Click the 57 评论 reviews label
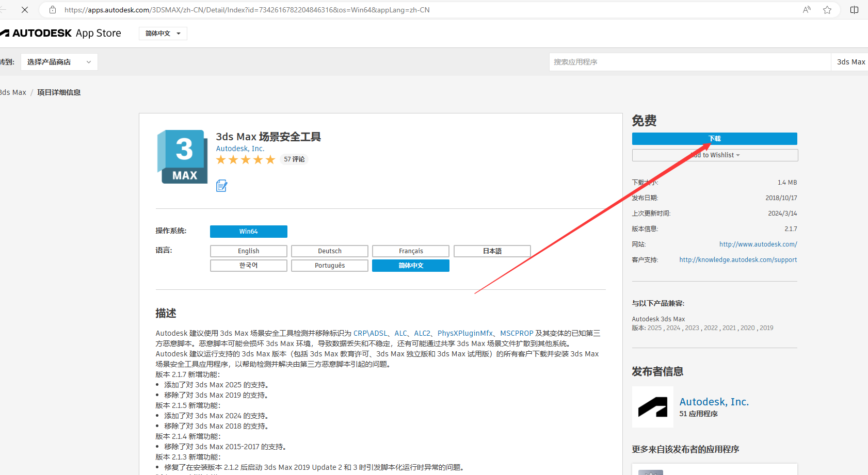Screen dimensions: 868x475 294,159
